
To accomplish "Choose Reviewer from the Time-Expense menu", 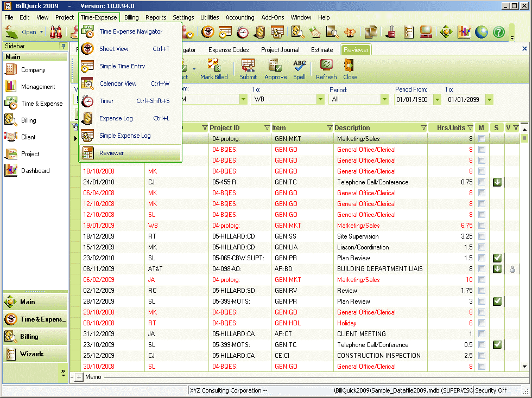I will click(x=131, y=153).
